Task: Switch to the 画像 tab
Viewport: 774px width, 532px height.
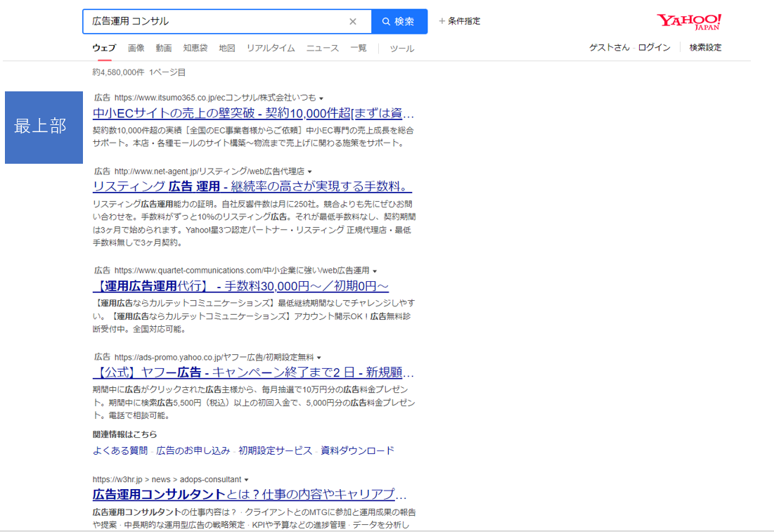Action: 136,48
